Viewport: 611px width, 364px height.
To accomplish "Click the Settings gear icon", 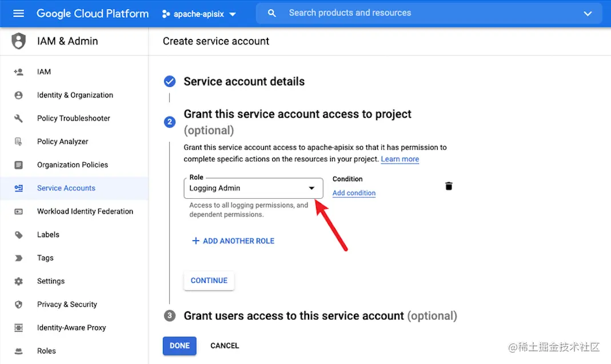I will [x=18, y=281].
